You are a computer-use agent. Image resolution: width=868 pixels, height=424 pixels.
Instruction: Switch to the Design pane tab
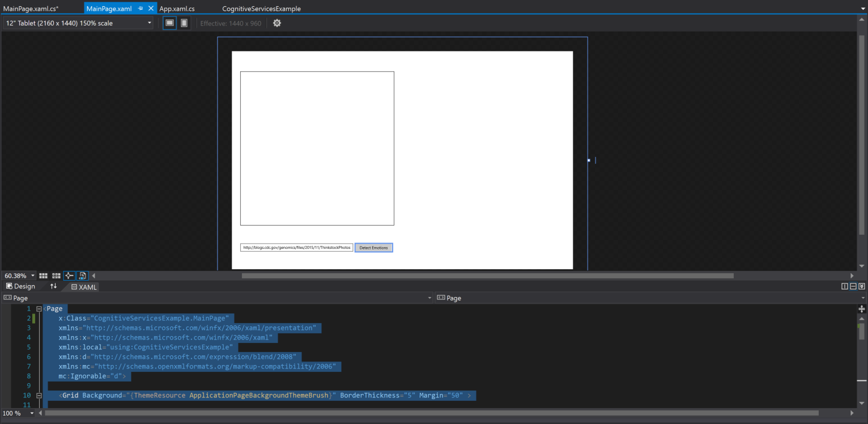[21, 286]
